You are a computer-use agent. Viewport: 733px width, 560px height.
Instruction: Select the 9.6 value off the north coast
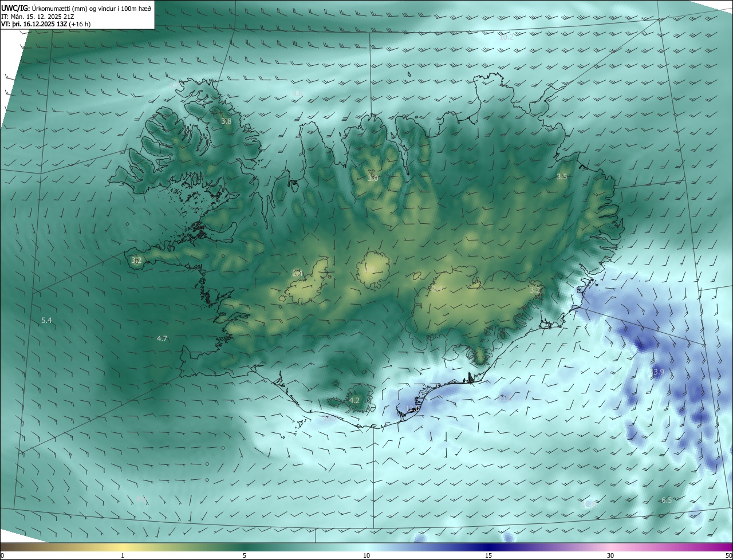(x=297, y=93)
